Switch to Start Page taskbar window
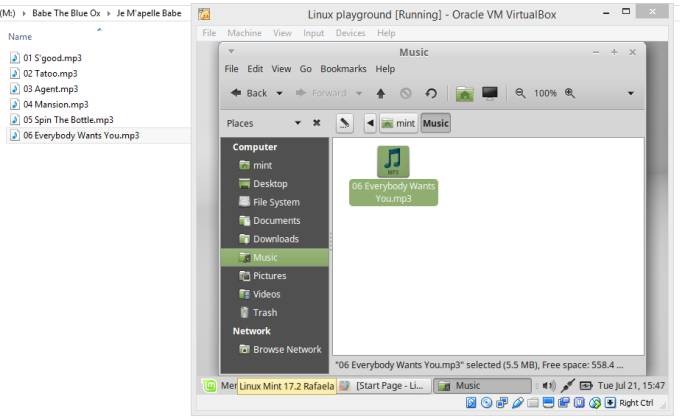 coord(383,386)
